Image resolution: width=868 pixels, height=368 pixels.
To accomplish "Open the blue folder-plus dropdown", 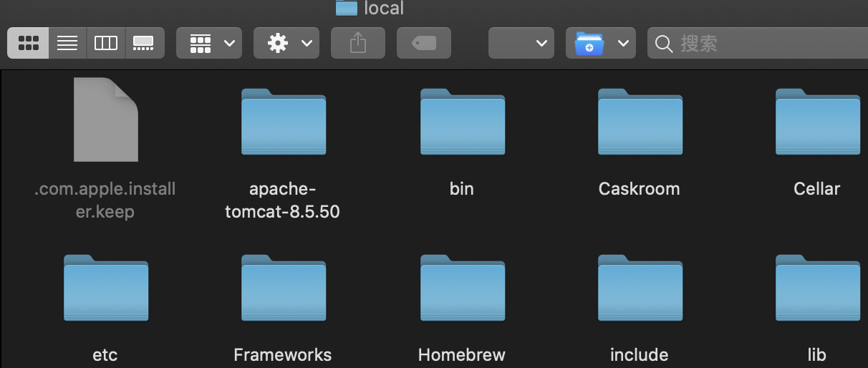I will click(x=600, y=44).
